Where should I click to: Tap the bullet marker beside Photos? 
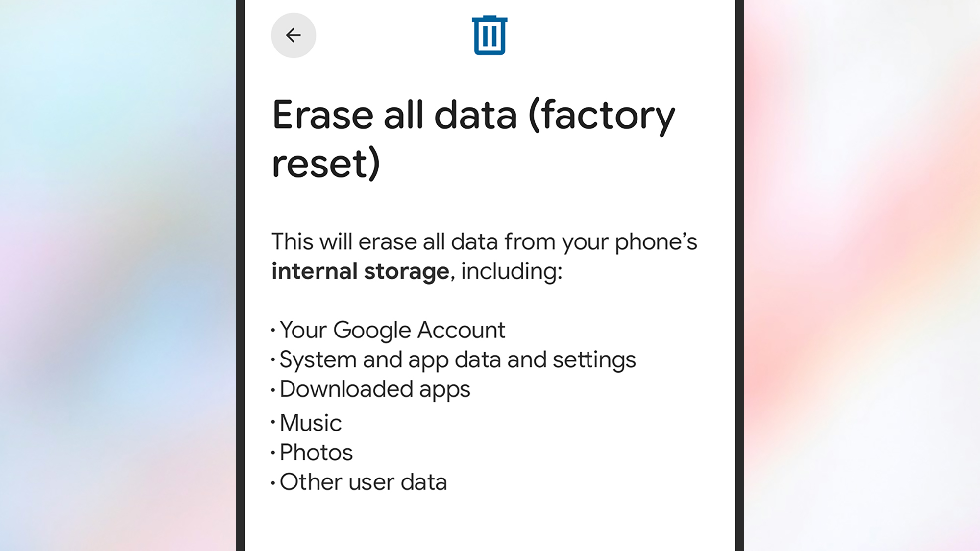273,452
